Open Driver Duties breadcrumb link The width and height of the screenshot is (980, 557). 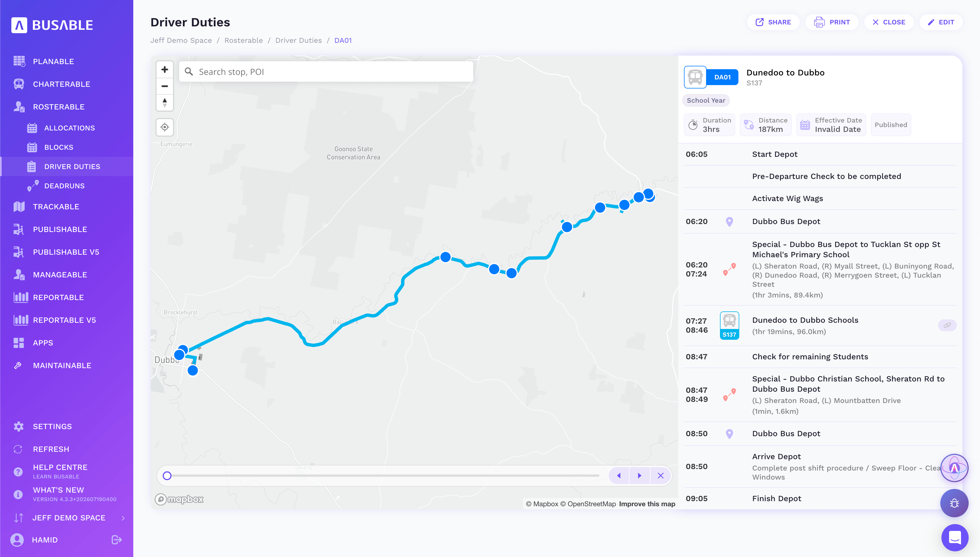[298, 41]
